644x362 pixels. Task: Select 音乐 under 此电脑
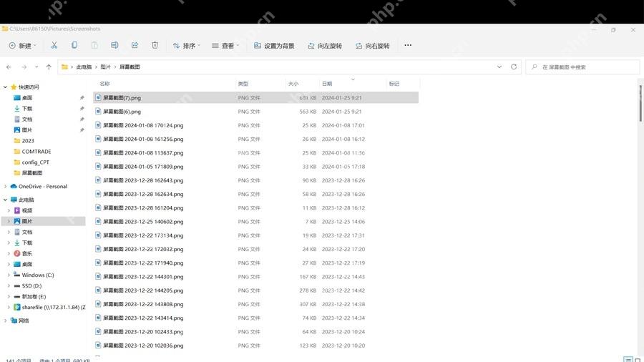pyautogui.click(x=27, y=253)
